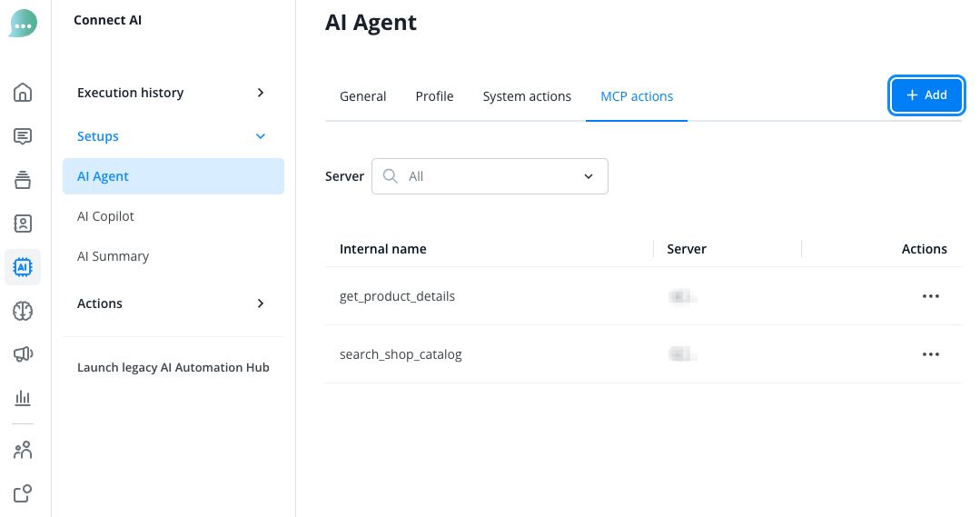Open the contacts book icon in sidebar
This screenshot has height=517, width=980.
[23, 224]
